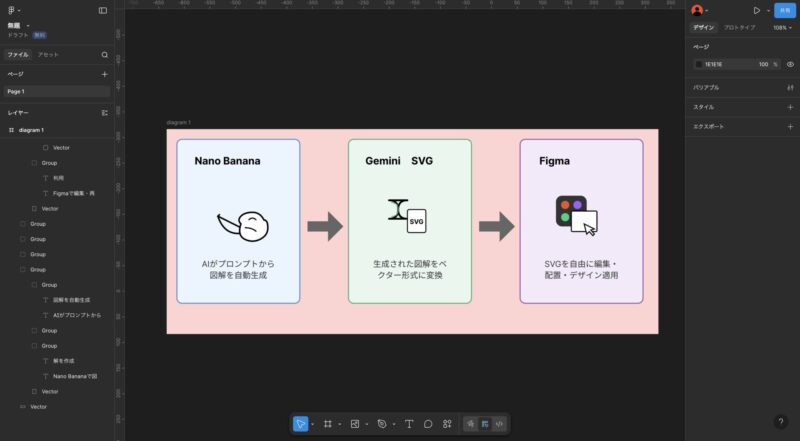This screenshot has height=441, width=800.
Task: Switch to the プロトタイプ tab
Action: (739, 28)
